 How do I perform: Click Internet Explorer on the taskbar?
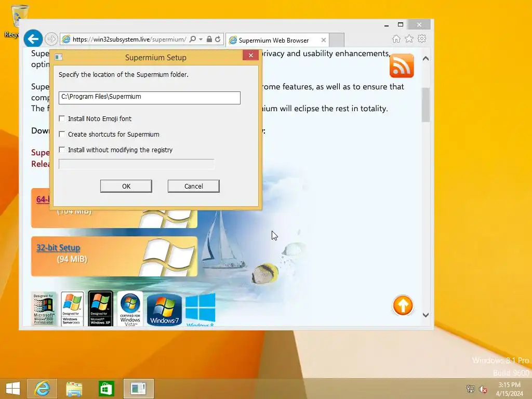42,389
